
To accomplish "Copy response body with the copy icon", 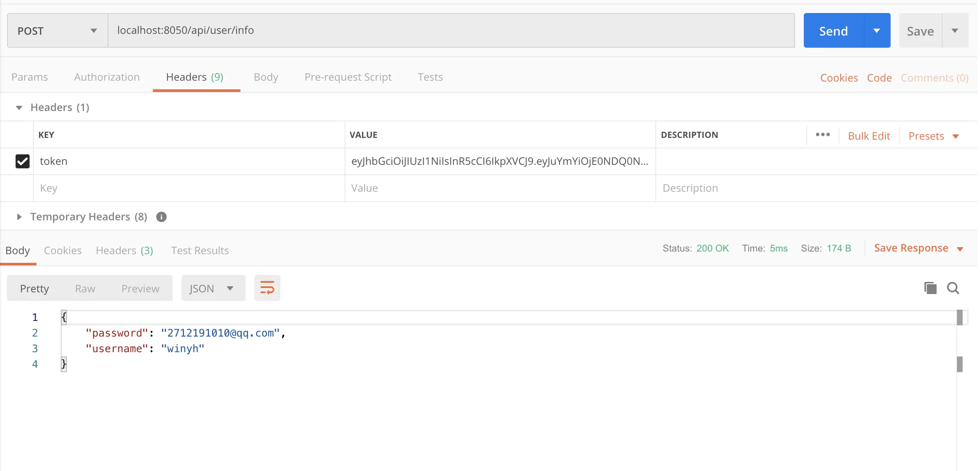I will pos(930,288).
